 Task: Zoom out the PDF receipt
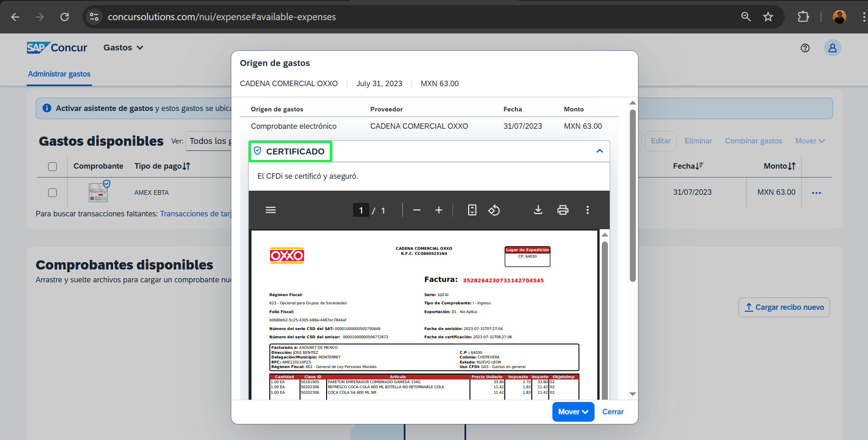coord(416,210)
